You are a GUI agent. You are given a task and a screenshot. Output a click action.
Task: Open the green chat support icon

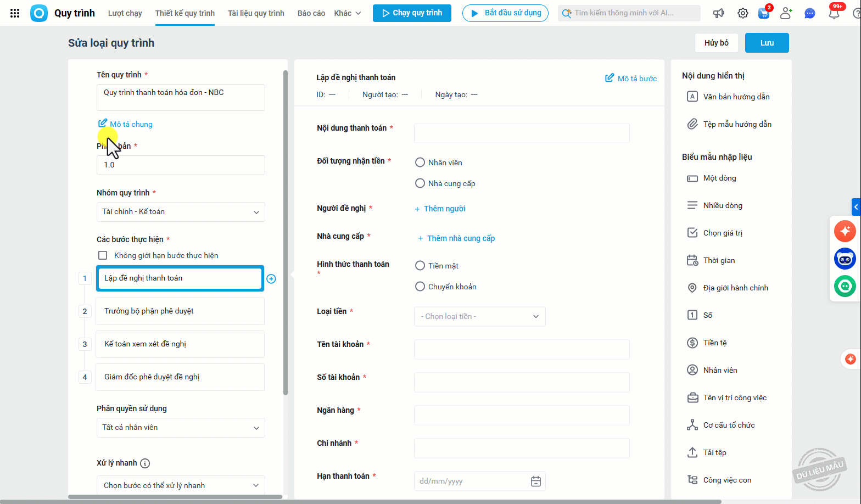click(x=845, y=286)
